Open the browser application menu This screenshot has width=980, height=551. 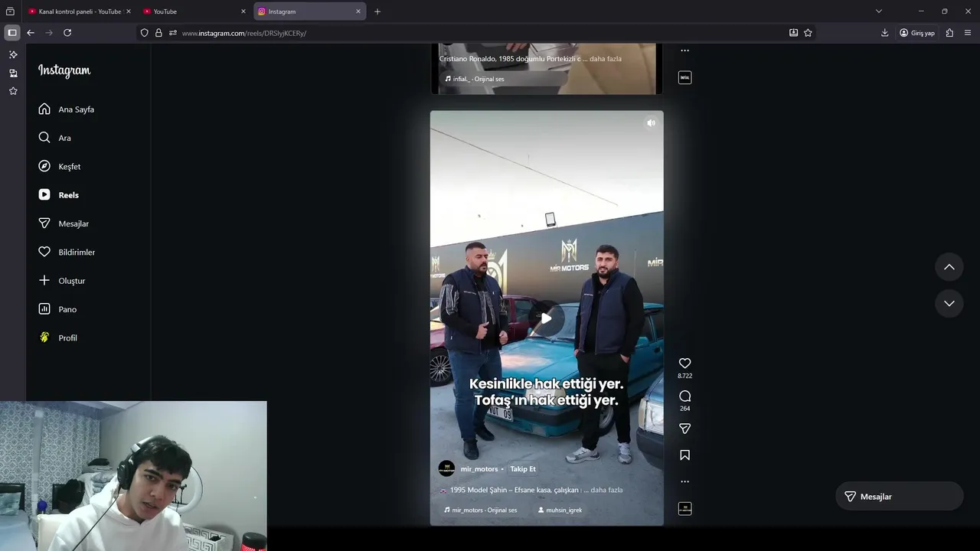point(968,33)
